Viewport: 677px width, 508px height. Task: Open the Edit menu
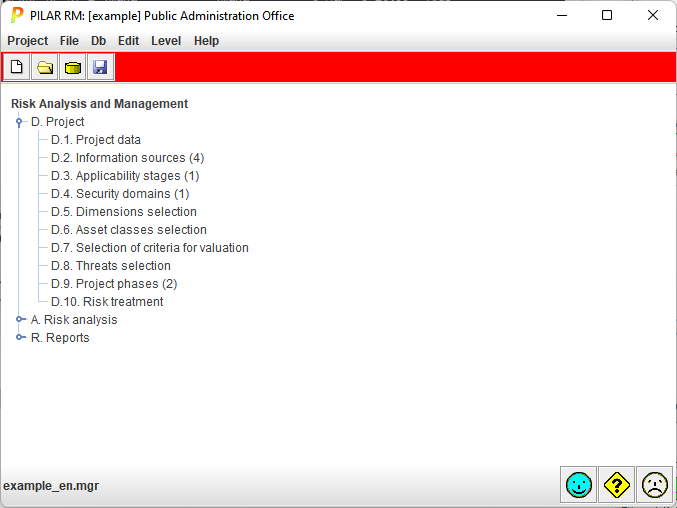128,41
